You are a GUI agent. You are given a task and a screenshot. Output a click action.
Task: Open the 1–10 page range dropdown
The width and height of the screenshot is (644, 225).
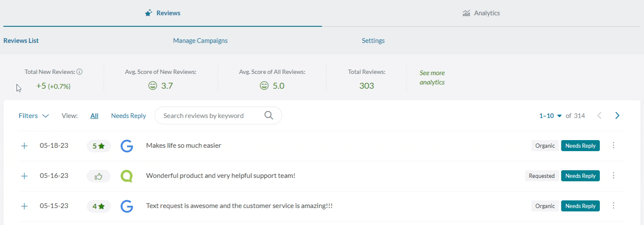(x=550, y=116)
